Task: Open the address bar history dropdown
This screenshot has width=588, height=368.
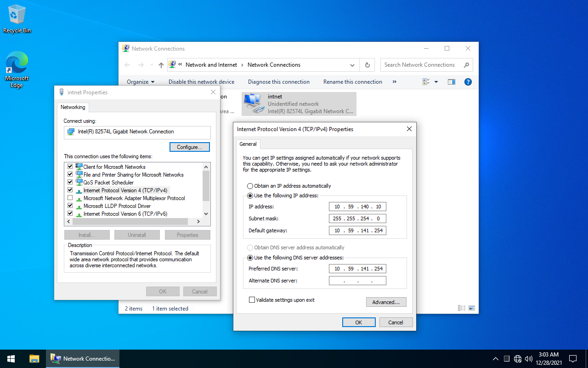Action: coord(352,65)
